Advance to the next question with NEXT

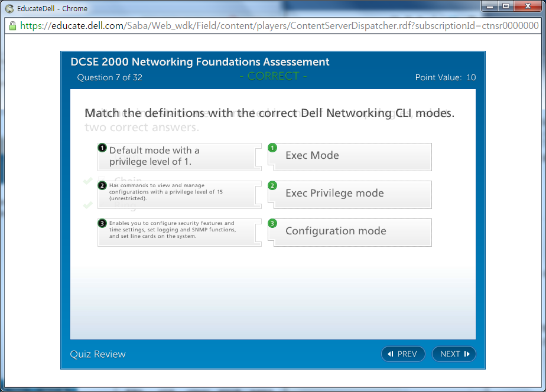click(454, 354)
